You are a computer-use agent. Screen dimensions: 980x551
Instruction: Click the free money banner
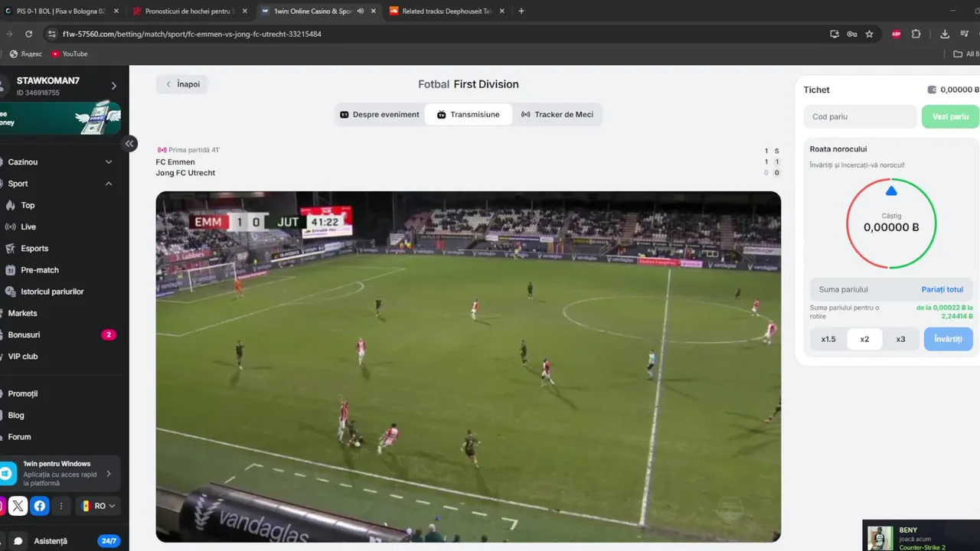point(60,118)
